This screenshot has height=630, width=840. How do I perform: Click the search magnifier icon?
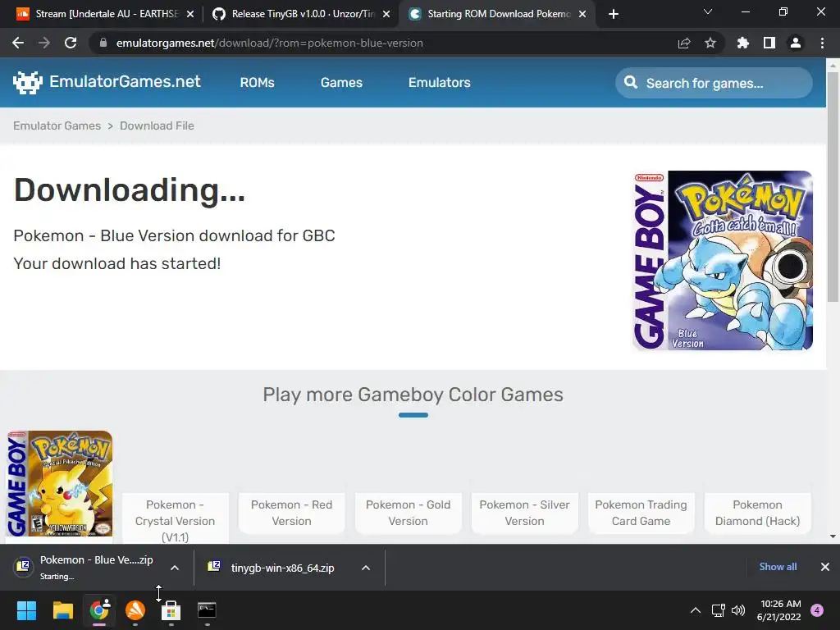pos(631,83)
